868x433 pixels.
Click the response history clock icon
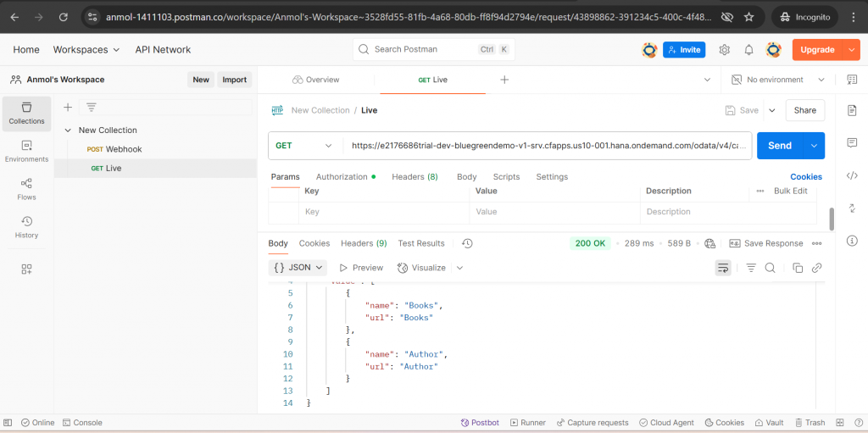(x=467, y=244)
